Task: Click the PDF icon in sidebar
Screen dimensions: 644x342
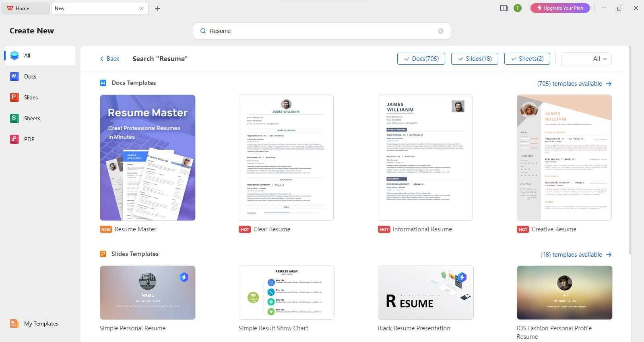Action: (14, 139)
